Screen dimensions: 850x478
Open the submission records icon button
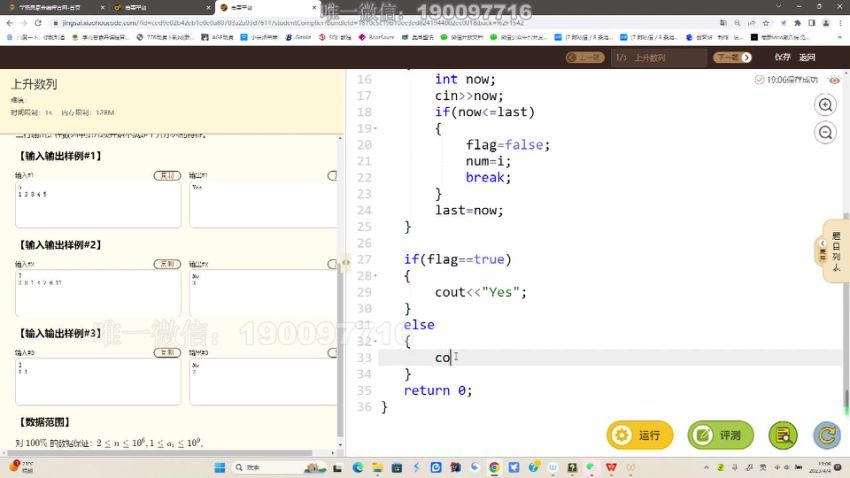click(x=783, y=435)
